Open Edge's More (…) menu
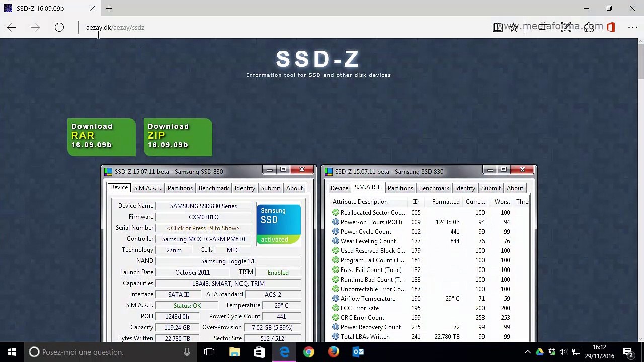The image size is (644, 362). pos(633,28)
